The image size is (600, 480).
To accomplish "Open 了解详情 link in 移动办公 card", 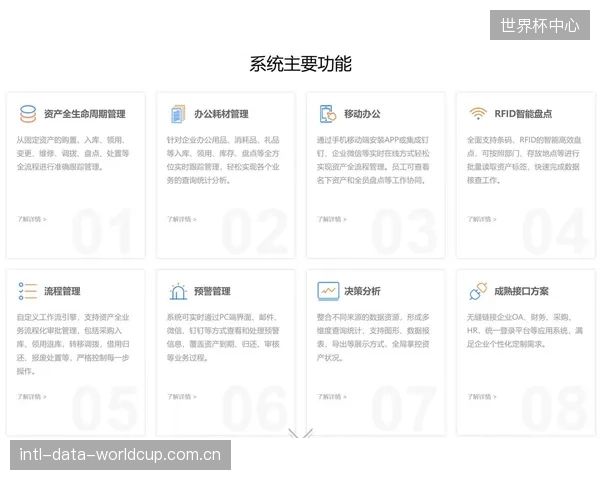I will (331, 219).
